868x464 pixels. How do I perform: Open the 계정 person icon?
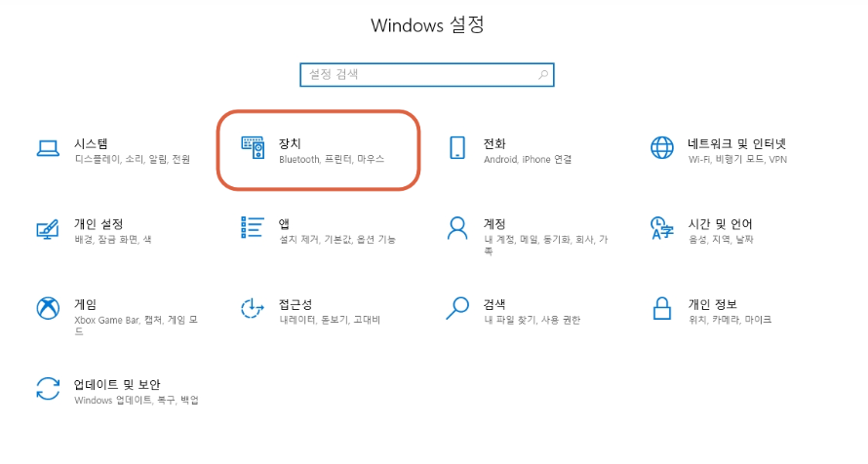pos(457,228)
